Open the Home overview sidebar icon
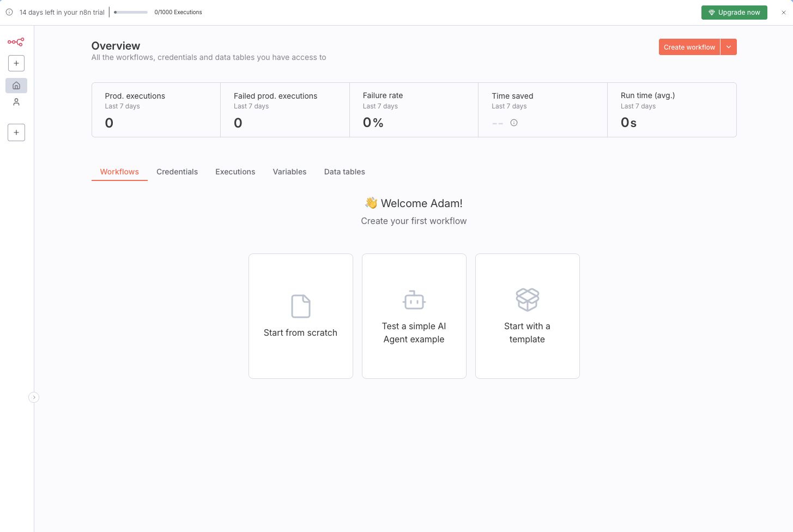 click(16, 86)
